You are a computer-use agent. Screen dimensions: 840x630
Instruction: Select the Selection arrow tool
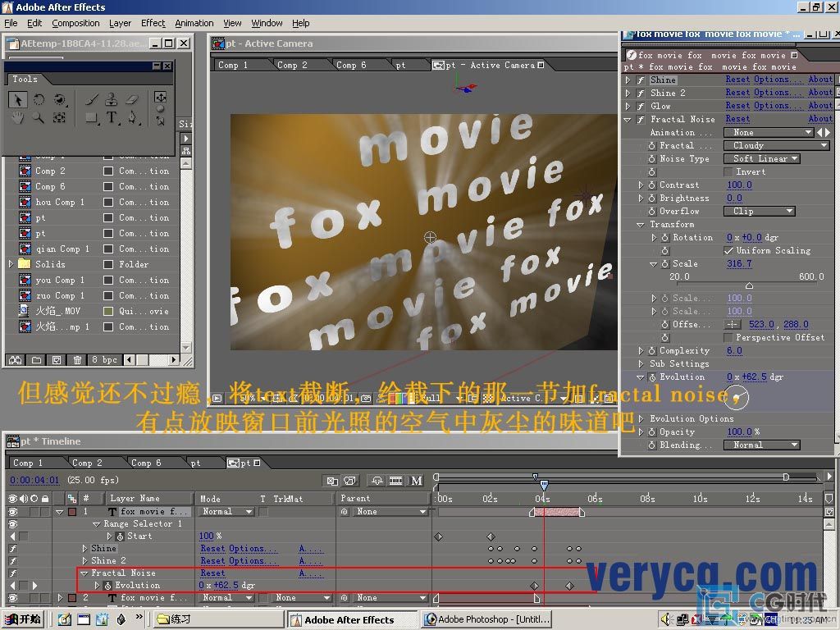click(x=18, y=100)
